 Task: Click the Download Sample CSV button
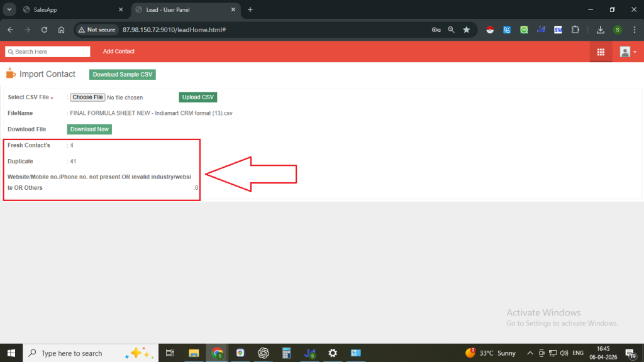coord(123,74)
